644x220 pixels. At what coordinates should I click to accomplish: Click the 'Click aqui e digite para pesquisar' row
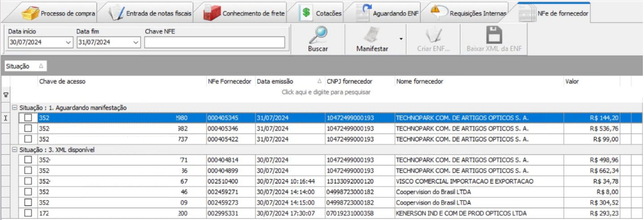[326, 92]
